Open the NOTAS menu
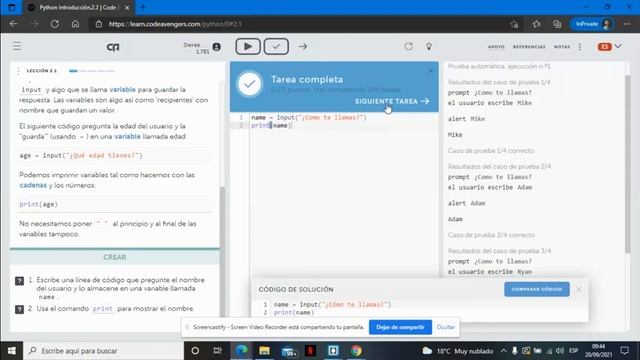Viewport: 640px width, 360px height. pos(562,47)
